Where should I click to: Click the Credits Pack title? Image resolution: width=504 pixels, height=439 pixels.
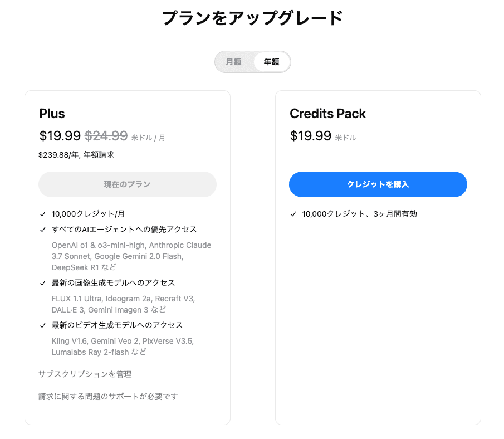coord(327,114)
